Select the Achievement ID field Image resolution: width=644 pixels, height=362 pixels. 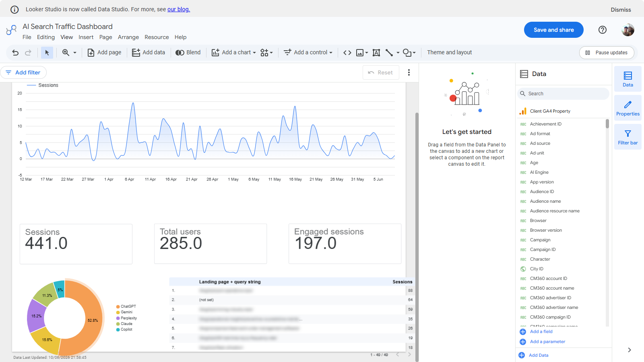(x=545, y=124)
